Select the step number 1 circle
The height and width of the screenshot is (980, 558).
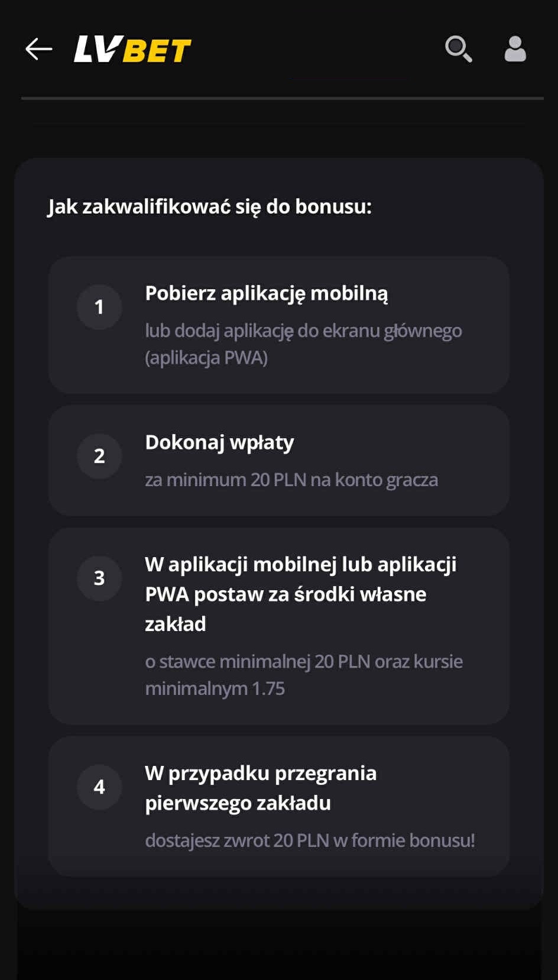pyautogui.click(x=99, y=307)
